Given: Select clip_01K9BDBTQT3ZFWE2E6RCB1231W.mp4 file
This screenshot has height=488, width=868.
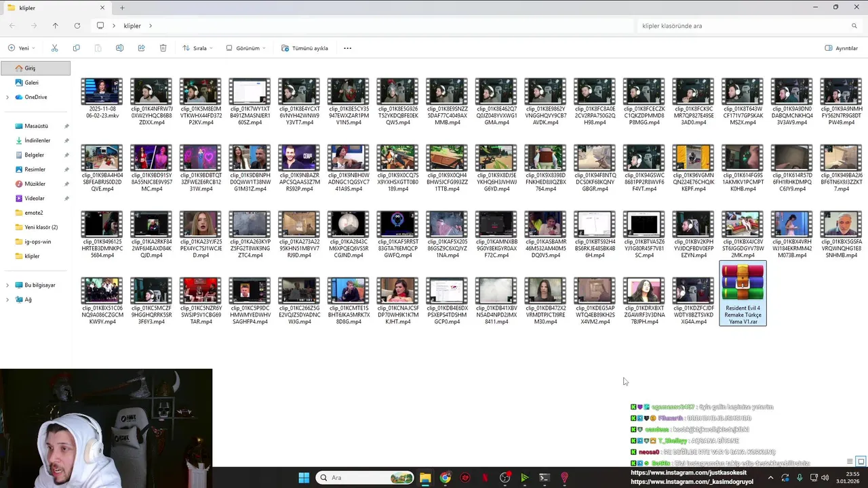Looking at the screenshot, I should pos(201,168).
